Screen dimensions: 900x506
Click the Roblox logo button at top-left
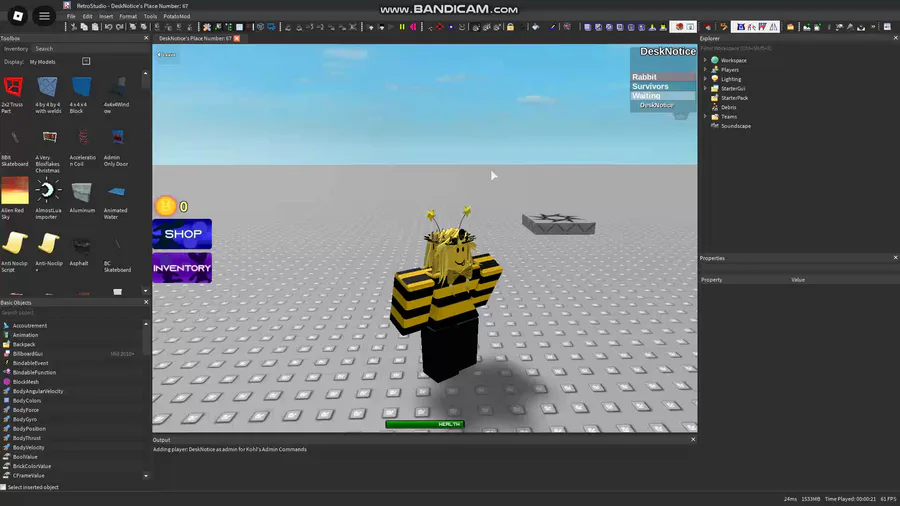click(18, 16)
